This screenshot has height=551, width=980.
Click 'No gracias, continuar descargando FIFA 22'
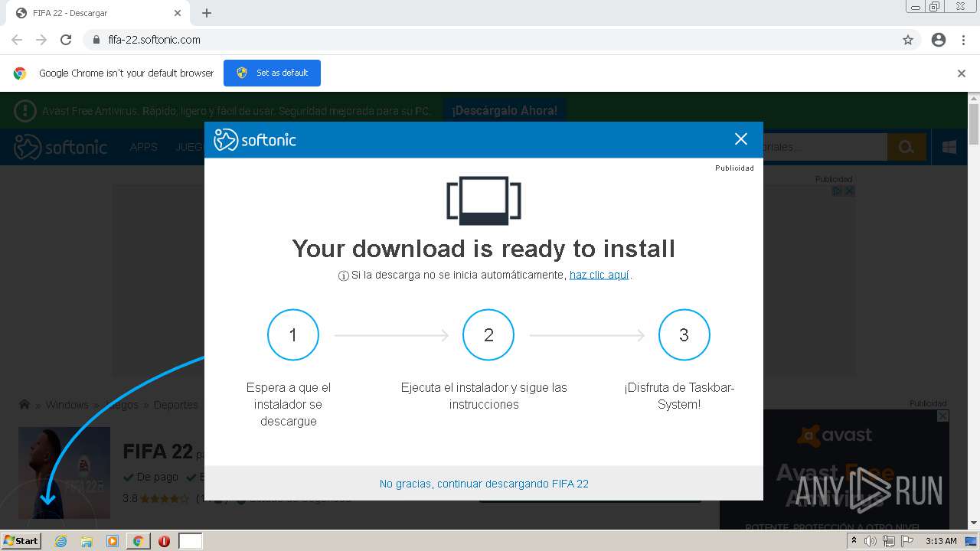click(484, 484)
